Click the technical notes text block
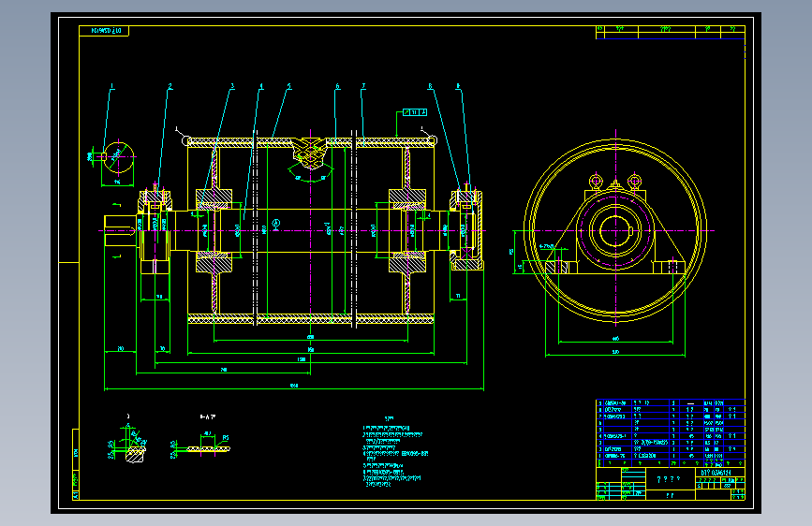The width and height of the screenshot is (812, 526). 395,452
